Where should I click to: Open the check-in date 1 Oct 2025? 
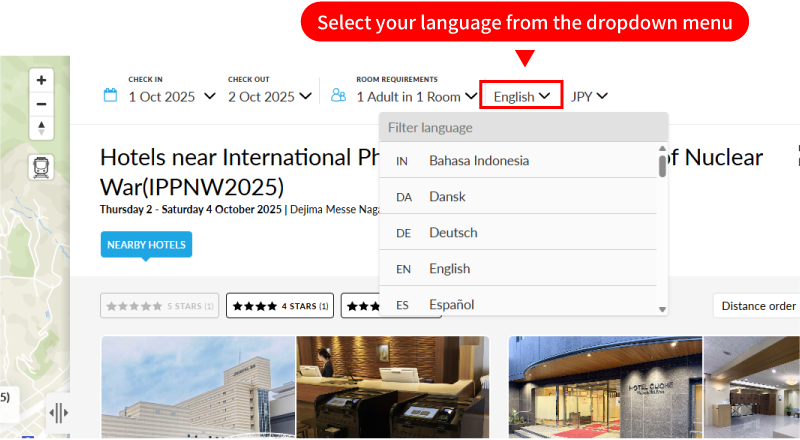(x=171, y=96)
